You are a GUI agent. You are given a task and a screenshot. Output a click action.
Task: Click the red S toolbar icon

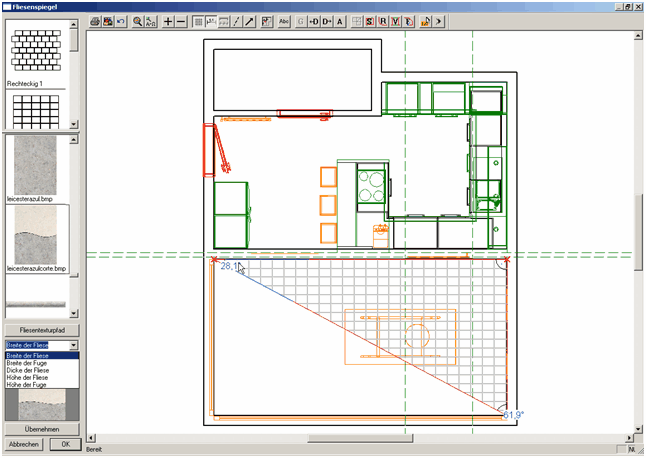coord(370,20)
